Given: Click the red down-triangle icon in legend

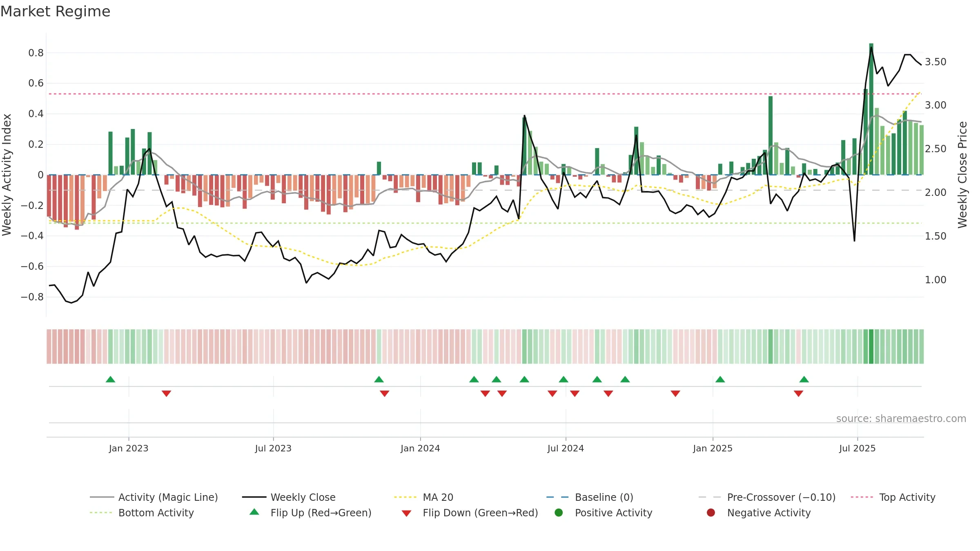Looking at the screenshot, I should tap(406, 513).
